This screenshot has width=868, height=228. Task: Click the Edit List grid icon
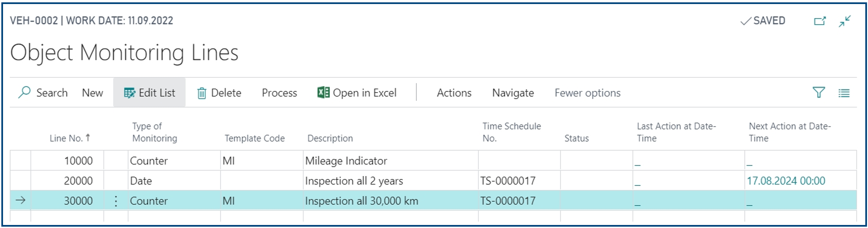click(129, 93)
